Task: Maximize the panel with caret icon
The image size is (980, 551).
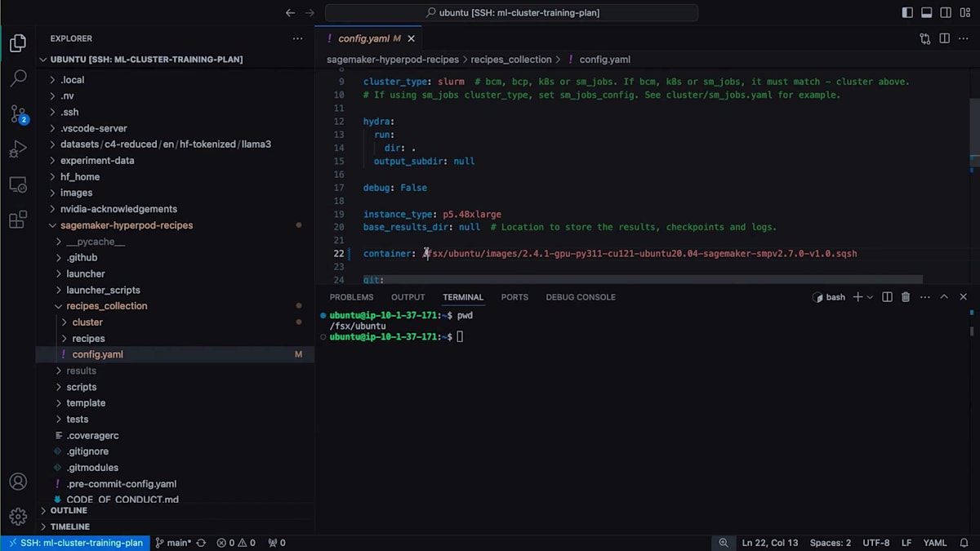Action: [x=944, y=297]
